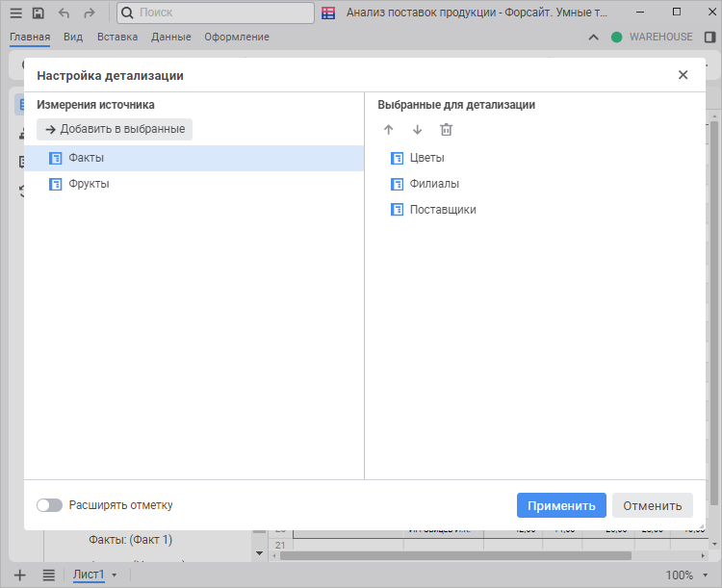Click the undo arrow icon
Viewport: 722px width, 588px height.
click(64, 13)
